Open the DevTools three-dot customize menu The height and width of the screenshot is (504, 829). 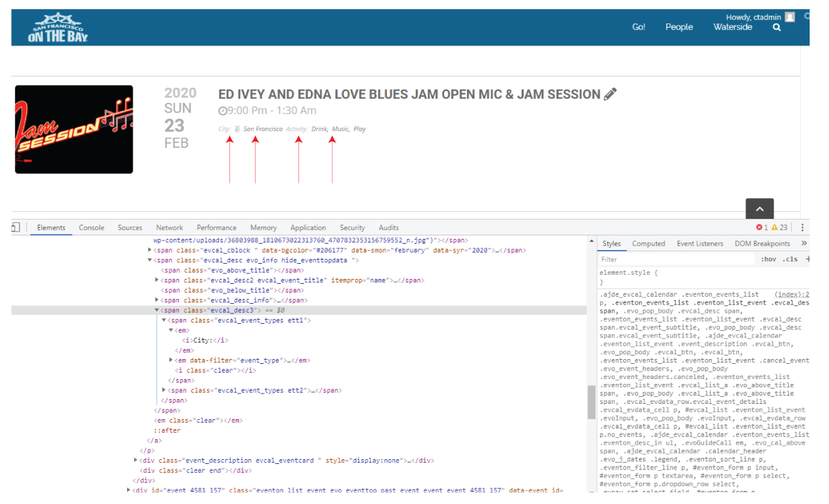tap(802, 227)
